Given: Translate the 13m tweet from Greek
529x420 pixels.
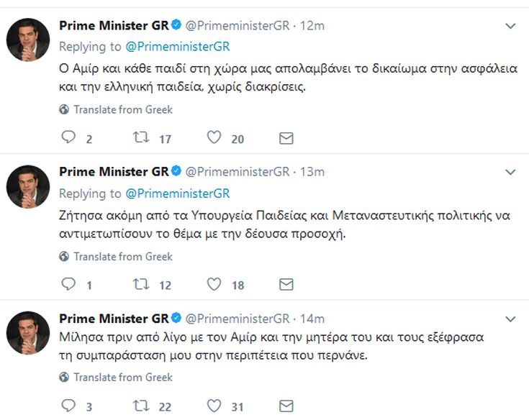Looking at the screenshot, I should pos(122,256).
